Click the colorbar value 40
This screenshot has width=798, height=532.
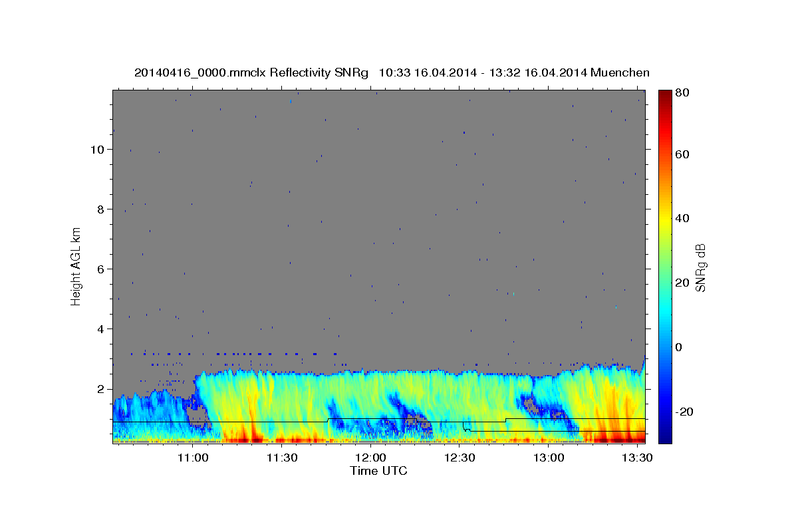tap(682, 218)
